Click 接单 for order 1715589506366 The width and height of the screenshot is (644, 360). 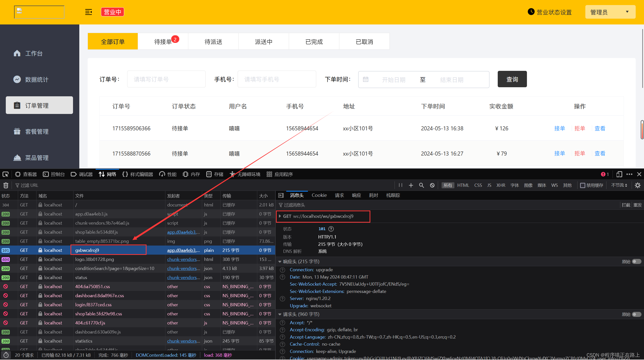(559, 128)
